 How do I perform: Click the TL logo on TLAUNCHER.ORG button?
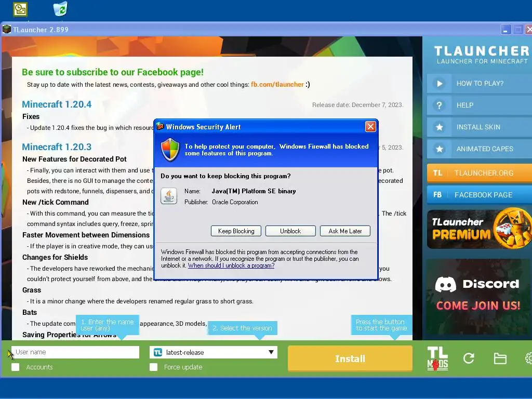tap(437, 173)
